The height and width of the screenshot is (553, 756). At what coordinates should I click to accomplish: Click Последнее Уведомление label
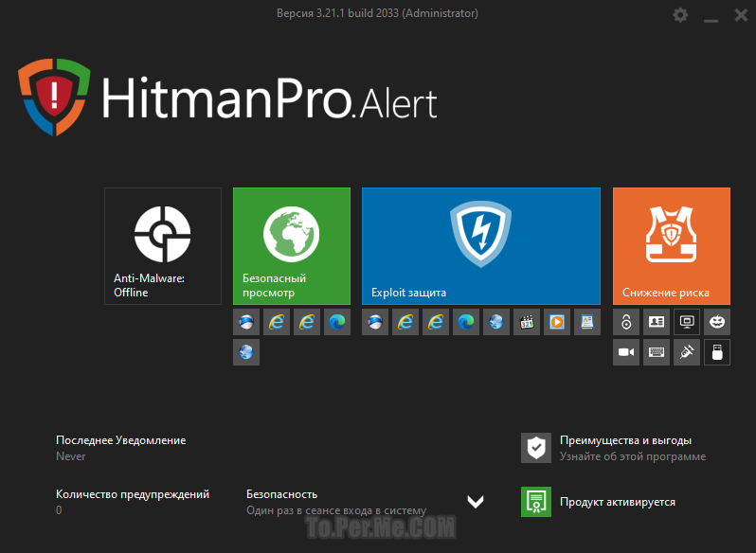coord(121,440)
